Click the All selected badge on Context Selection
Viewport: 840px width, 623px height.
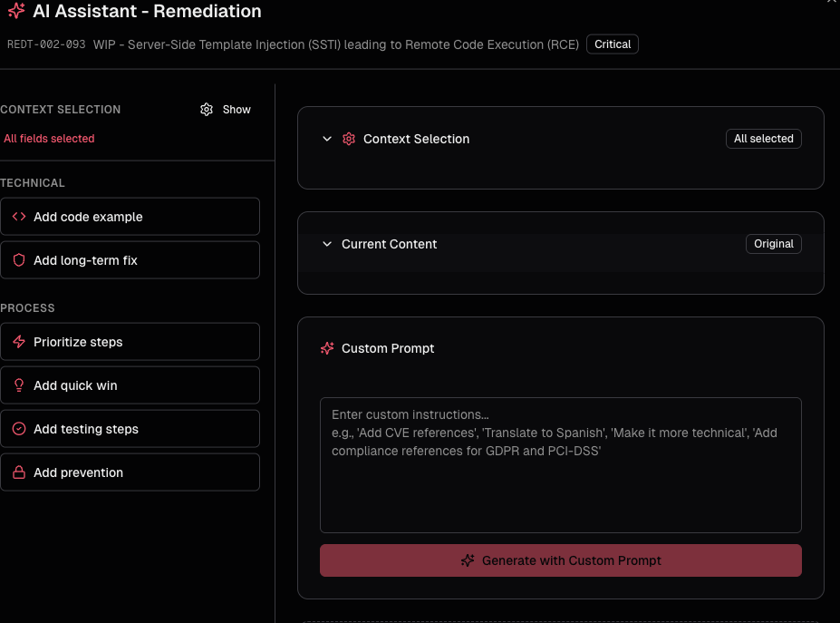tap(763, 138)
